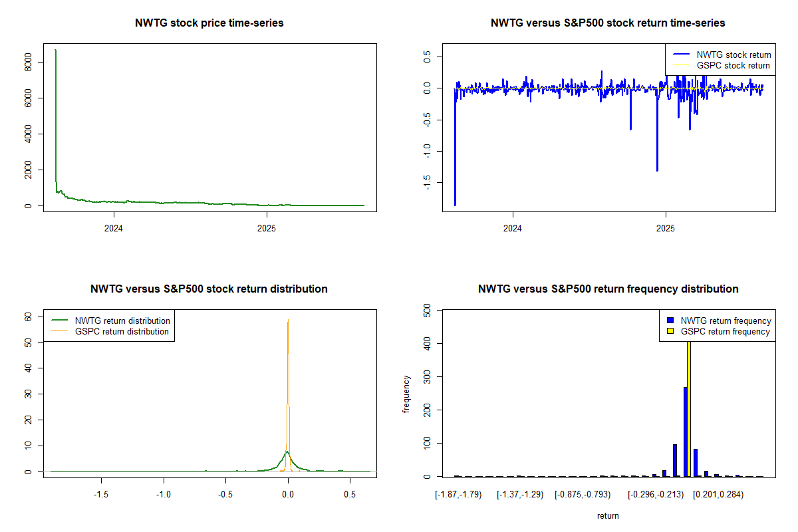Click the stock return distribution chart title
The image size is (798, 532).
tap(209, 289)
